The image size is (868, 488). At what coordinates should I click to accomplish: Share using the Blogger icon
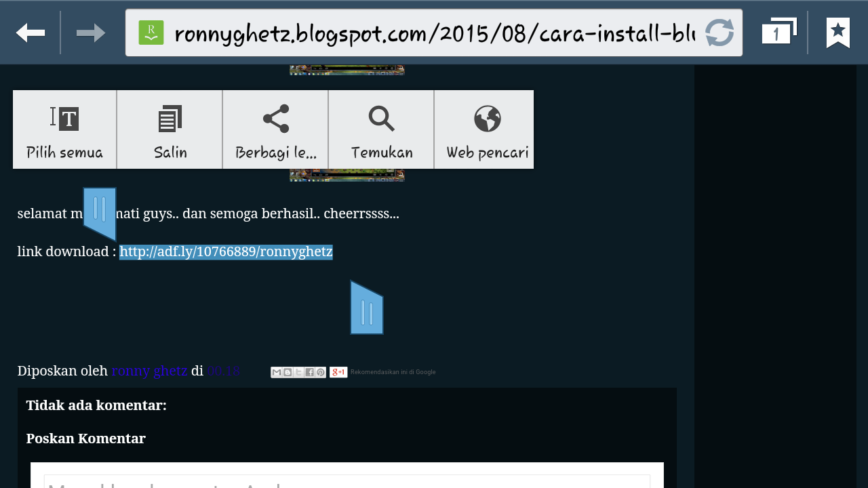pos(287,372)
